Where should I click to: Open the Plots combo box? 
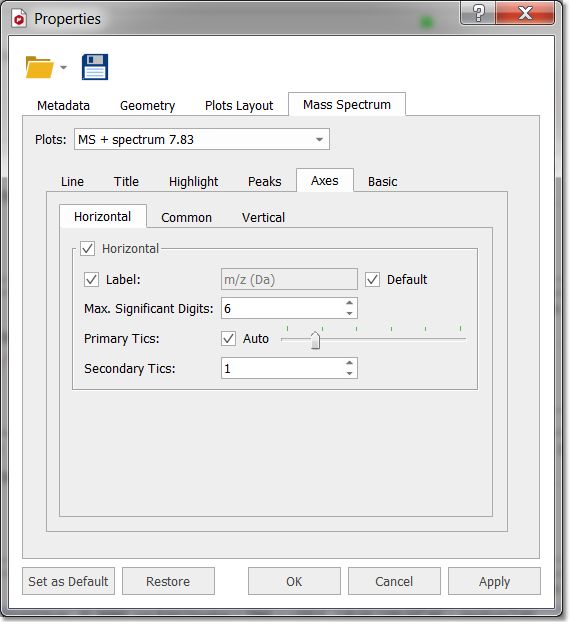pyautogui.click(x=201, y=139)
